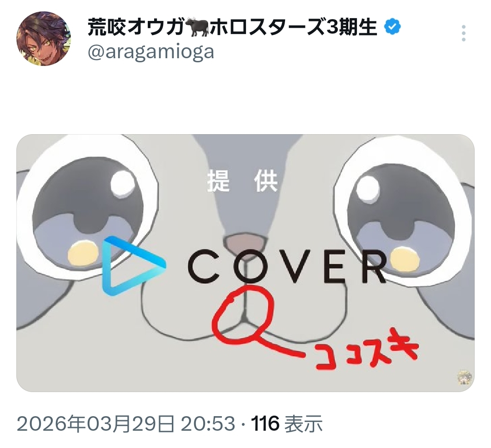Image resolution: width=491 pixels, height=448 pixels.
Task: Click the ホロスターズ3期生 part of name
Action: 293,27
